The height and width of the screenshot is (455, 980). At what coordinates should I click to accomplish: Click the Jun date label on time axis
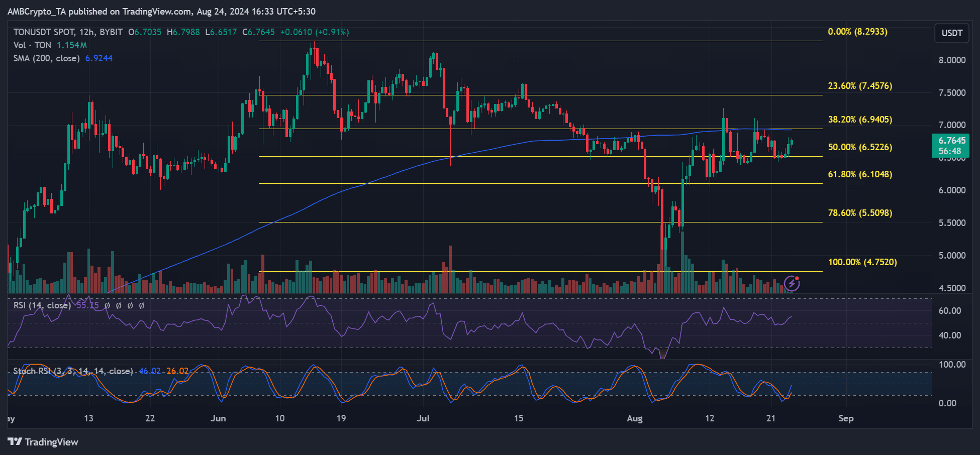(218, 418)
